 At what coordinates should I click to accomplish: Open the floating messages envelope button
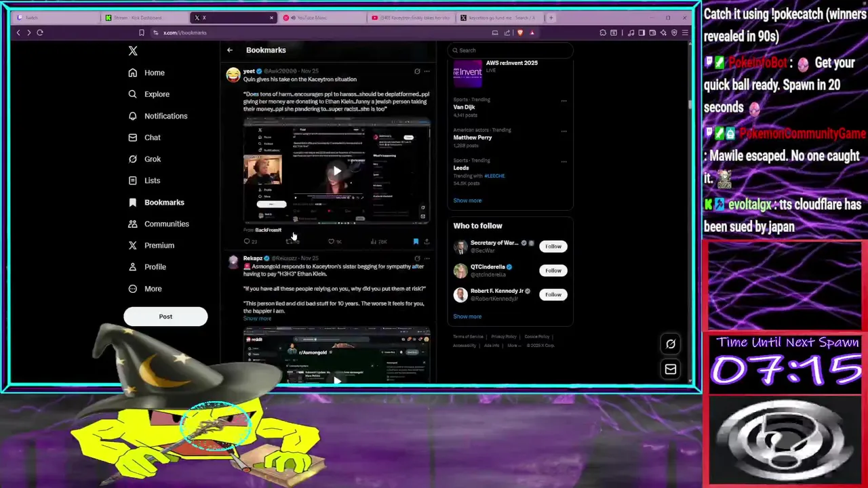(x=671, y=369)
